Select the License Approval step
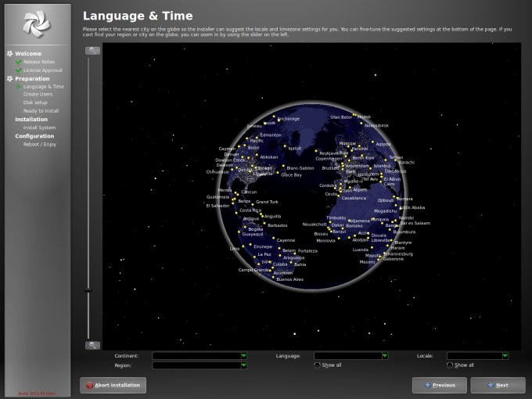 pos(43,70)
